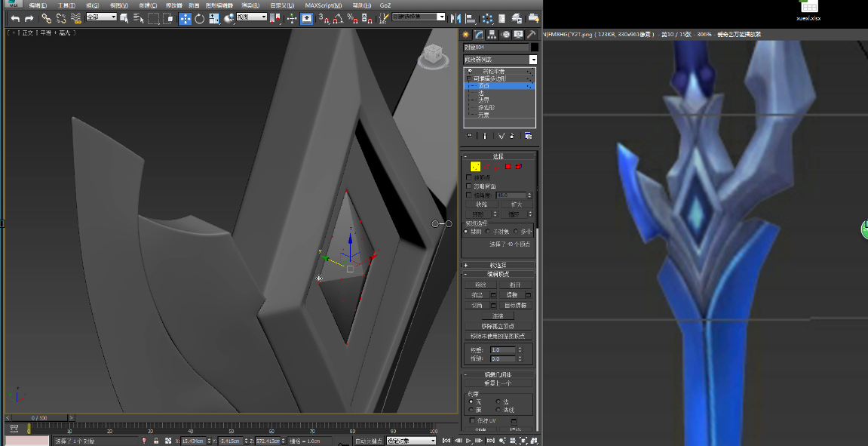Pick the Rectangular Selection Region tool
Screen dimensions: 868x446
153,18
